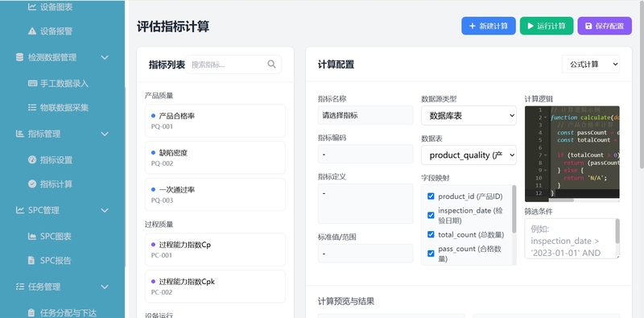The width and height of the screenshot is (644, 318).
Task: Click the page vertical scrollbar
Action: coord(642,85)
